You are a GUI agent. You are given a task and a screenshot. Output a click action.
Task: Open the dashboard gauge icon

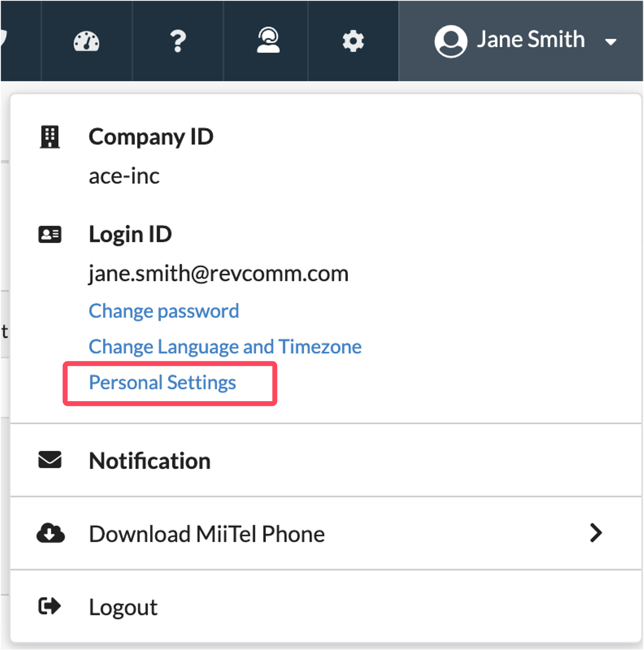(x=87, y=41)
